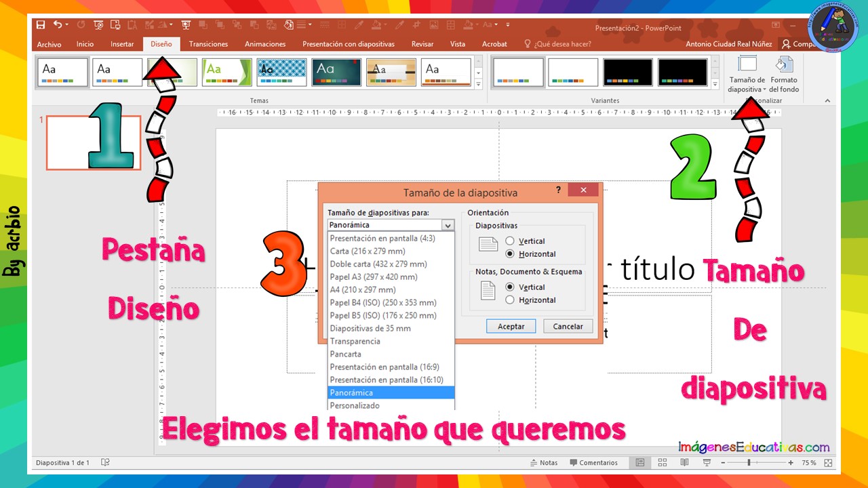Start Slide Show from status bar icon
The image size is (868, 488).
(x=707, y=463)
